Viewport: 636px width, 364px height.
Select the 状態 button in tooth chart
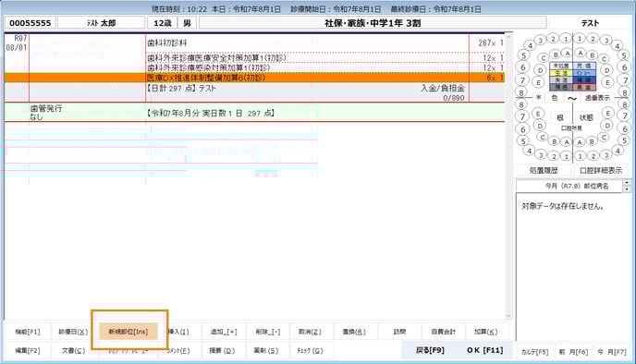point(586,117)
